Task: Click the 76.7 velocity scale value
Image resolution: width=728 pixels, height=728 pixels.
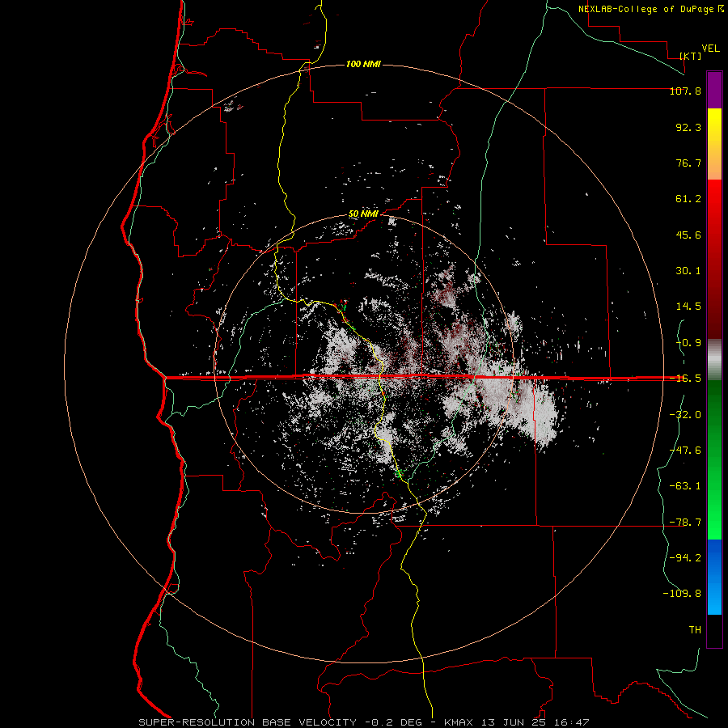Action: [688, 163]
